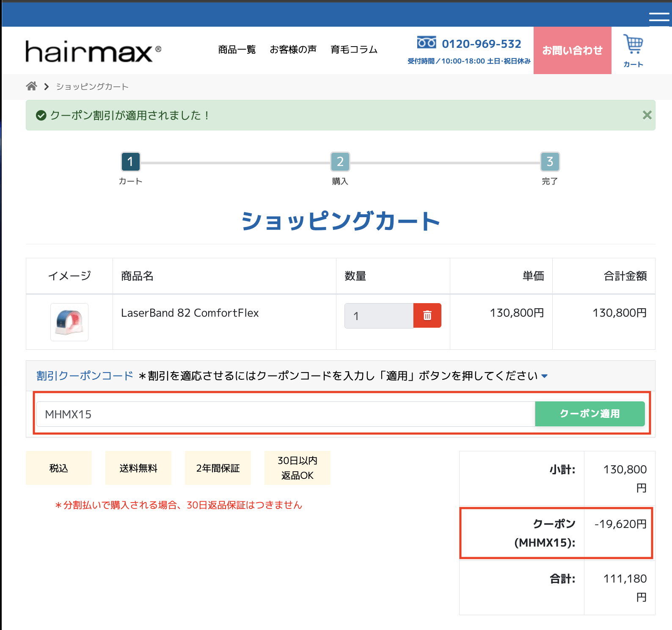
Task: Click the イメージ column header
Action: [69, 276]
